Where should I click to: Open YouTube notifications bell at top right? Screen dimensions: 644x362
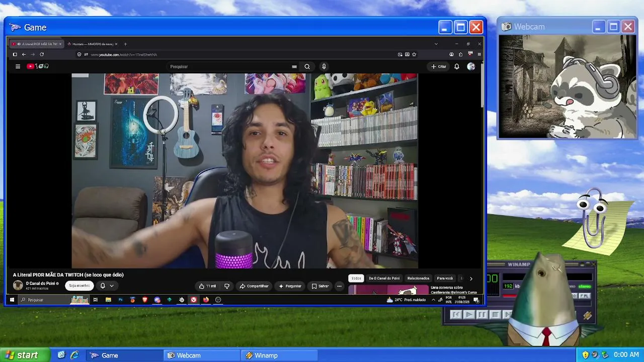[457, 66]
